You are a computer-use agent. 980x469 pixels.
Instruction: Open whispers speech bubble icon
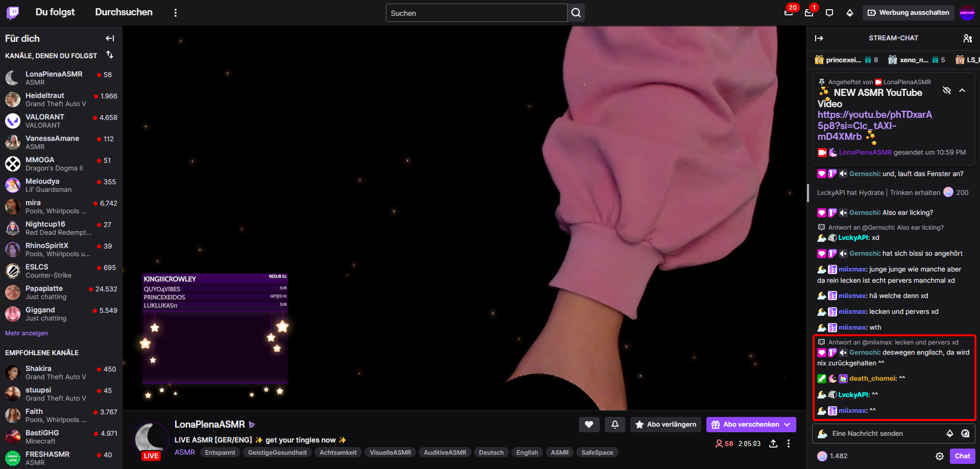pos(829,13)
